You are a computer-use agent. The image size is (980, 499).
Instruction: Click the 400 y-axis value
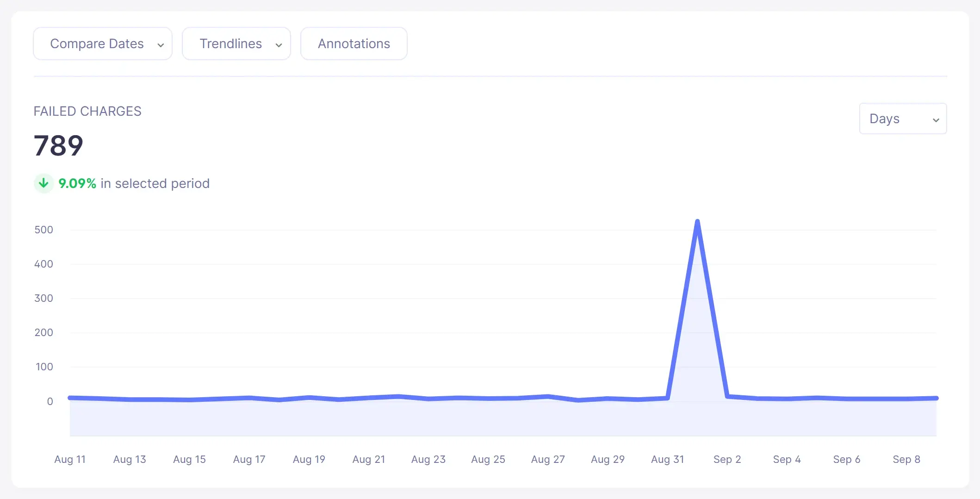tap(44, 264)
